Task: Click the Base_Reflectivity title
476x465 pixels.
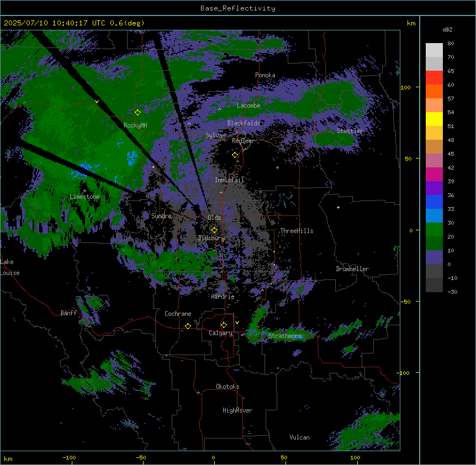Action: click(x=238, y=8)
